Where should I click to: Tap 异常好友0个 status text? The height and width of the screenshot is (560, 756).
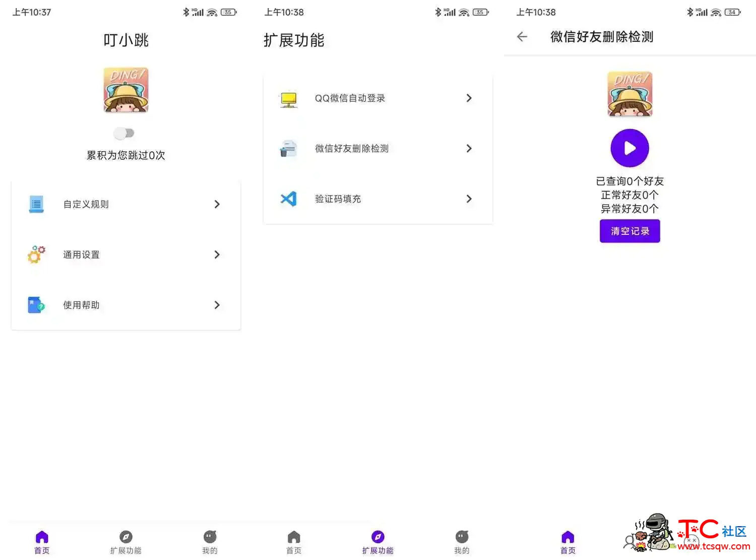(x=630, y=208)
